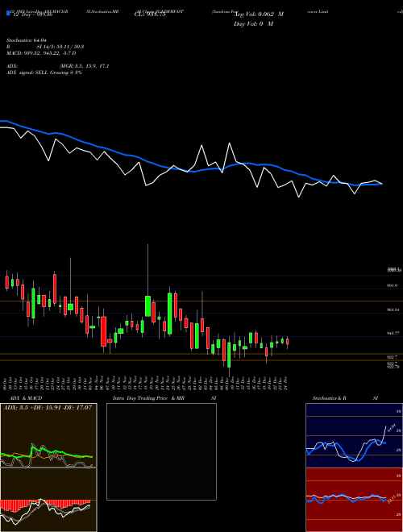Click the 991.9 price level label
The height and width of the screenshot is (532, 403).
click(392, 285)
